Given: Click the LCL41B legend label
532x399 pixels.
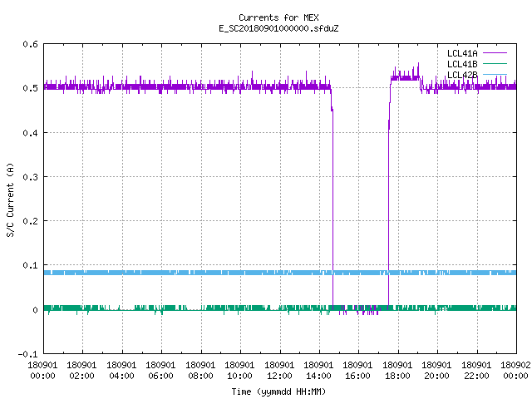Looking at the screenshot, I should (x=462, y=64).
